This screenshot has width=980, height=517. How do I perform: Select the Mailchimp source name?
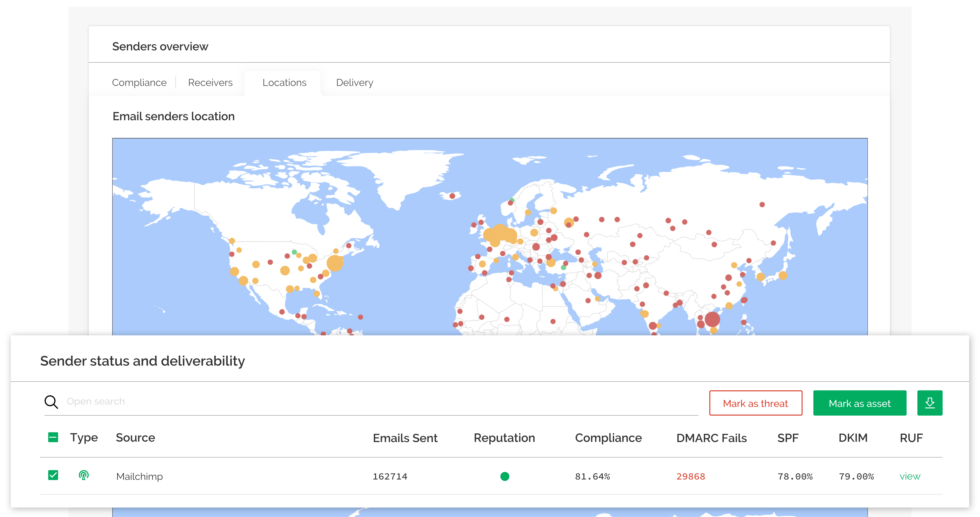[139, 476]
